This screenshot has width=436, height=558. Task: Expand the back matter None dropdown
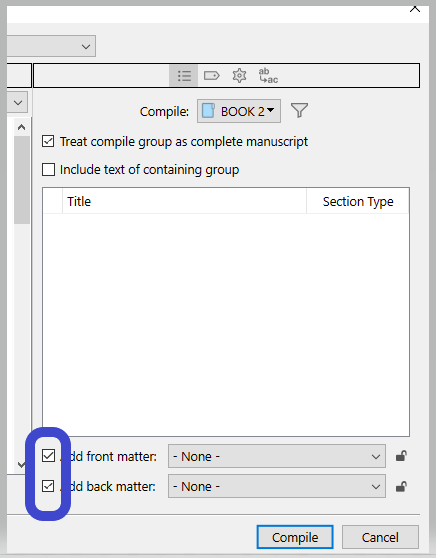[277, 486]
